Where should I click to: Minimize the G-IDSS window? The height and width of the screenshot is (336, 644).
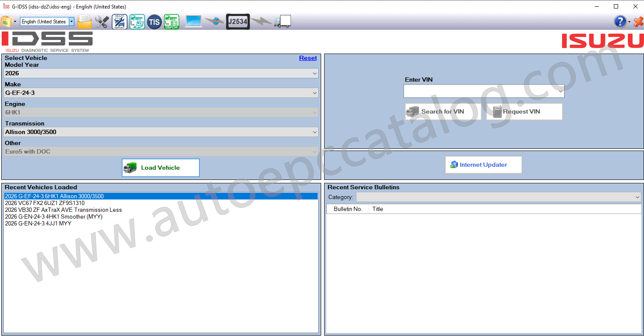597,6
